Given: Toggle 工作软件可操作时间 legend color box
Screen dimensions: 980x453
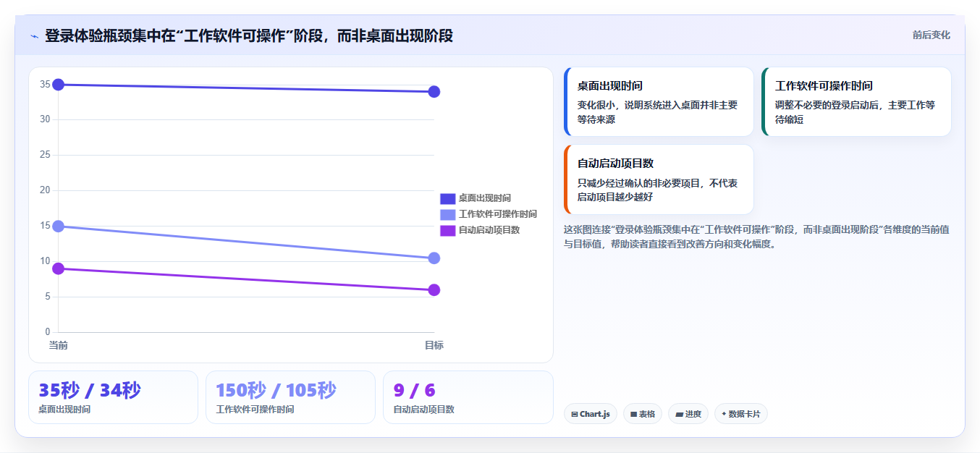Looking at the screenshot, I should (447, 214).
